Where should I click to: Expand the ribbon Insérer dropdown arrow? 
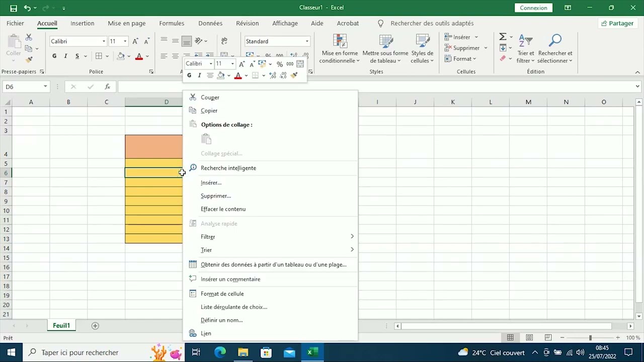tap(476, 37)
